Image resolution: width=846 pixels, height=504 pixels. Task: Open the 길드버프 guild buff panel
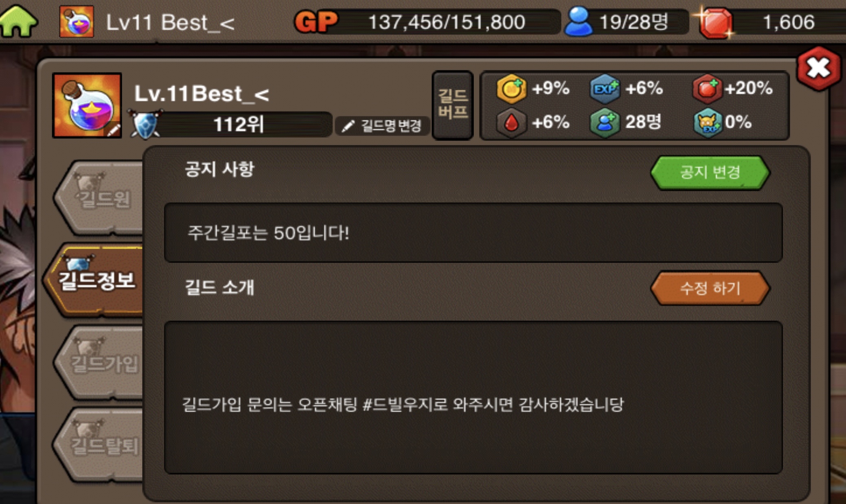point(453,105)
